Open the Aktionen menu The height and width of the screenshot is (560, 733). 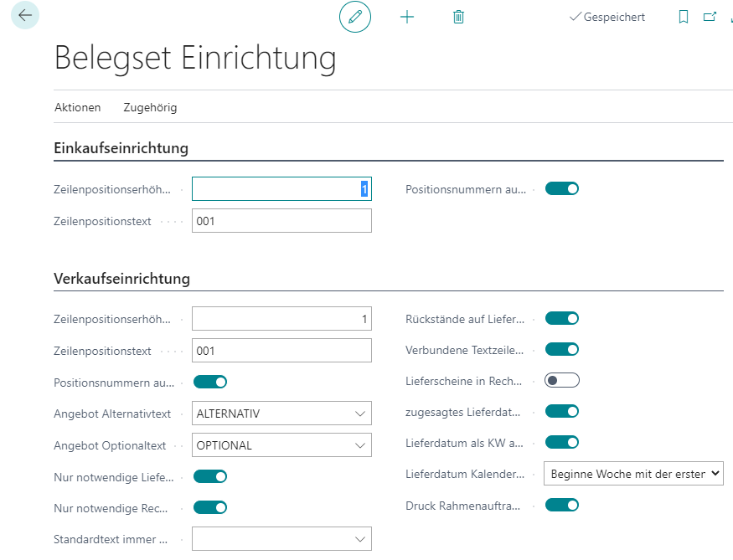point(77,107)
